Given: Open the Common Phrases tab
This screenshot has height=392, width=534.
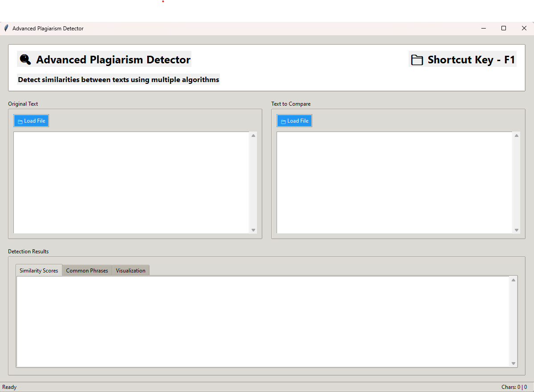Looking at the screenshot, I should pyautogui.click(x=87, y=271).
